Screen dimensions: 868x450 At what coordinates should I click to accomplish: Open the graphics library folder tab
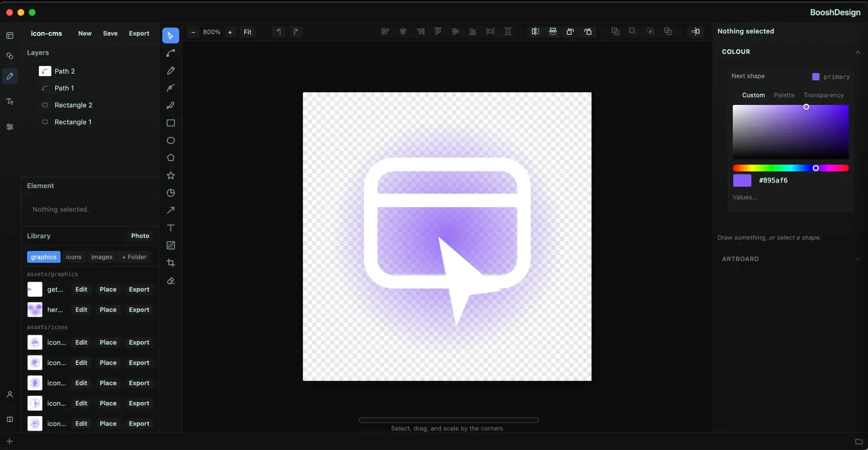43,257
